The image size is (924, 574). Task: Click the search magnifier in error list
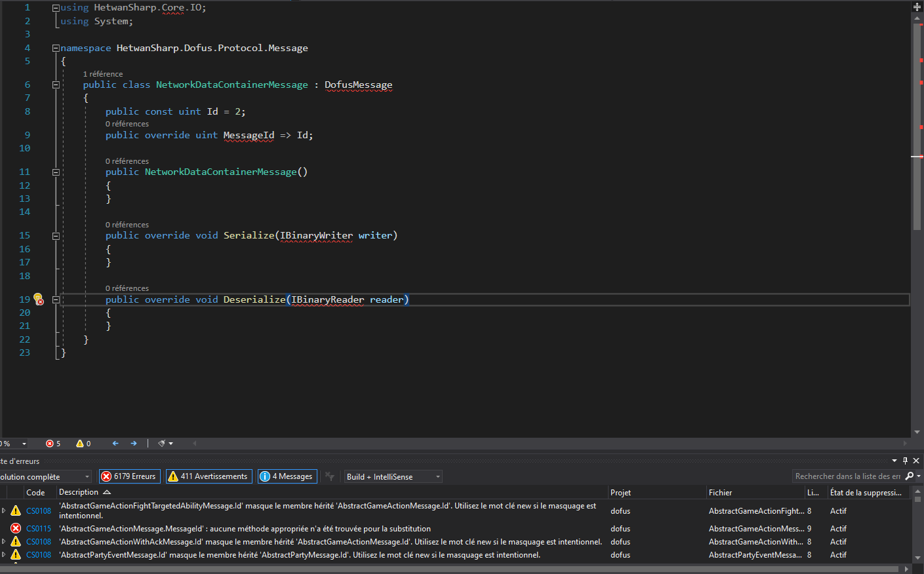tap(909, 476)
